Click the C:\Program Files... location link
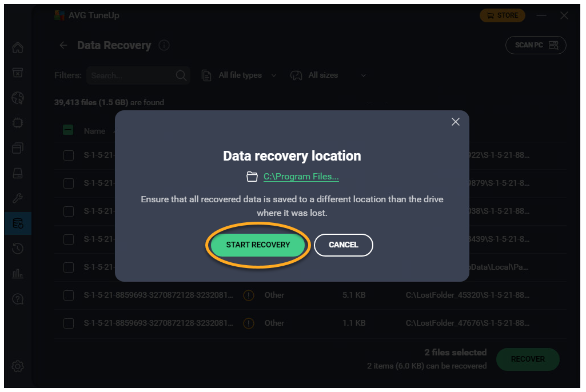Image resolution: width=586 pixels, height=392 pixels. coord(301,177)
